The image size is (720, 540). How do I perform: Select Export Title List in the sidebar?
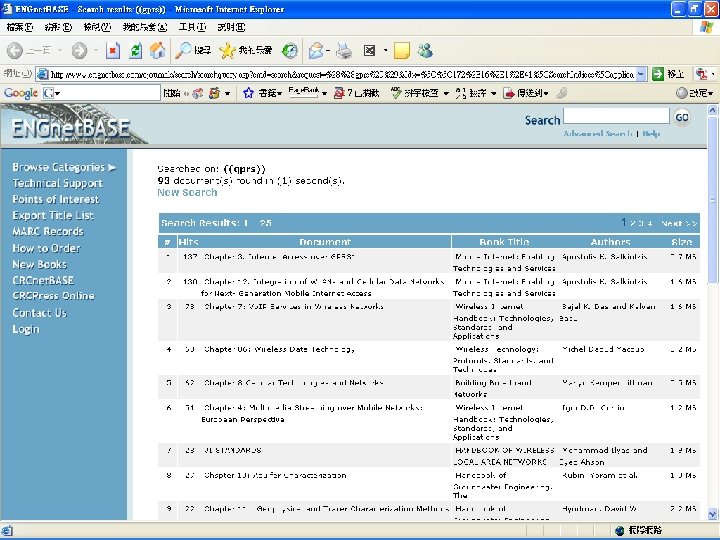[x=53, y=216]
